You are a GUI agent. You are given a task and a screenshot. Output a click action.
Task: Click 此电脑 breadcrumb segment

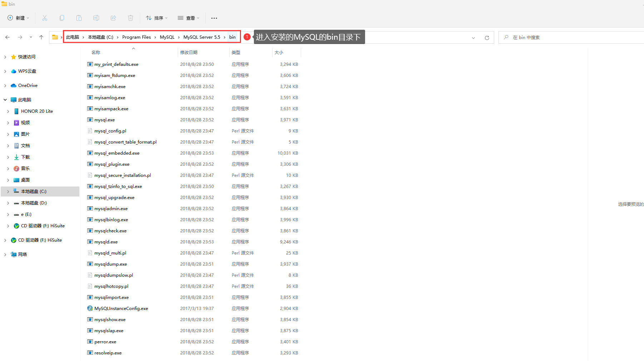[x=73, y=37]
